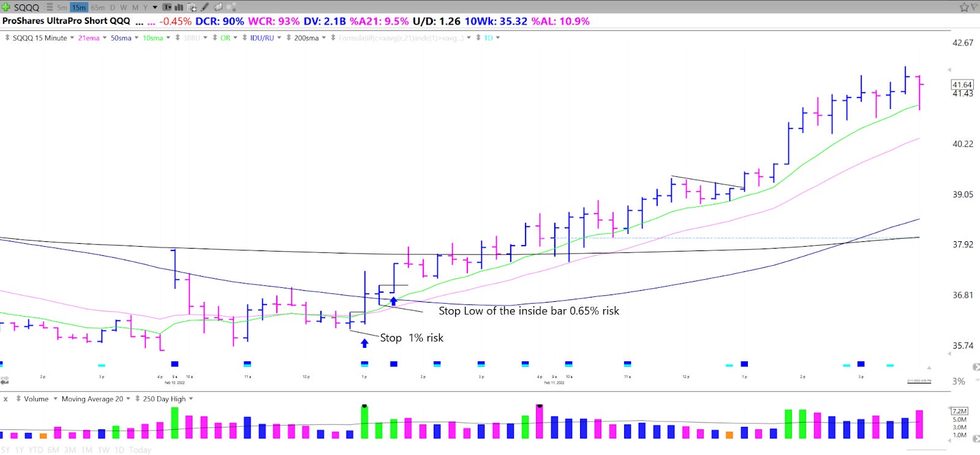The height and width of the screenshot is (455, 980).
Task: Click the reorder arrows left of OR
Action: click(x=215, y=38)
